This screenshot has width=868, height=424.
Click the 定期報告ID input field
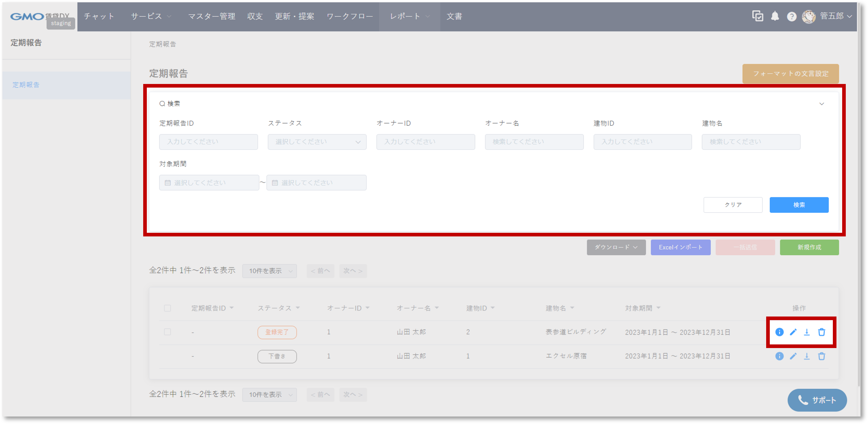click(209, 142)
